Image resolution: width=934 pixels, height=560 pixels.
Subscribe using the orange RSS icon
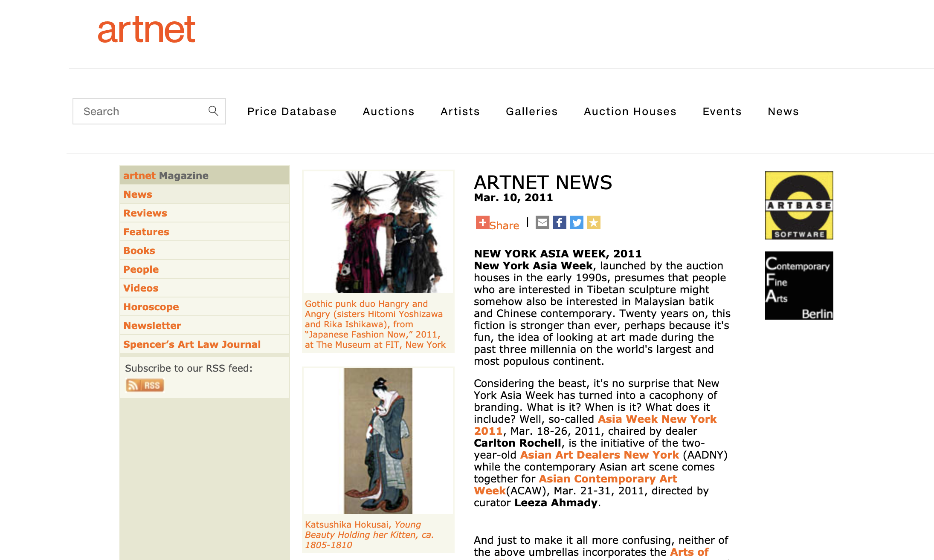pyautogui.click(x=145, y=385)
